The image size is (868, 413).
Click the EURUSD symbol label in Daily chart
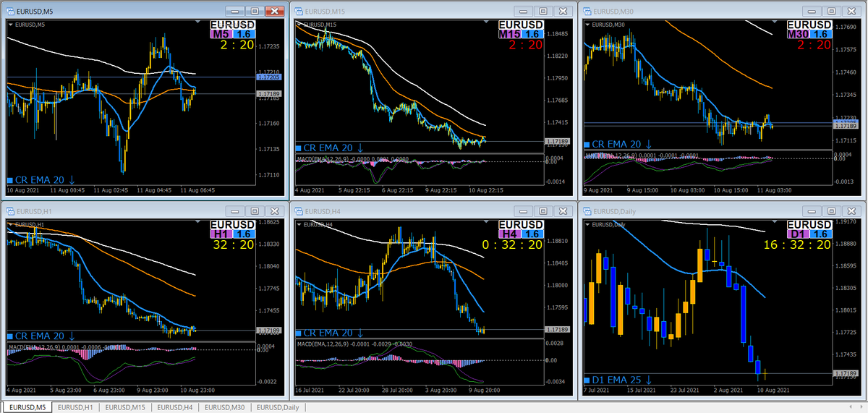(x=809, y=224)
